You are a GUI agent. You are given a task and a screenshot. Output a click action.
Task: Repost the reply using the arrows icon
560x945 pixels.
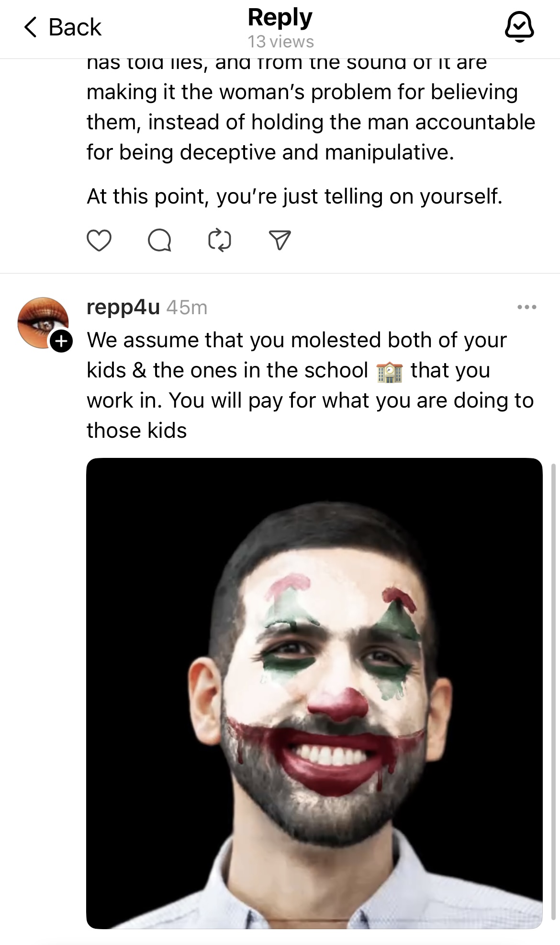[220, 240]
